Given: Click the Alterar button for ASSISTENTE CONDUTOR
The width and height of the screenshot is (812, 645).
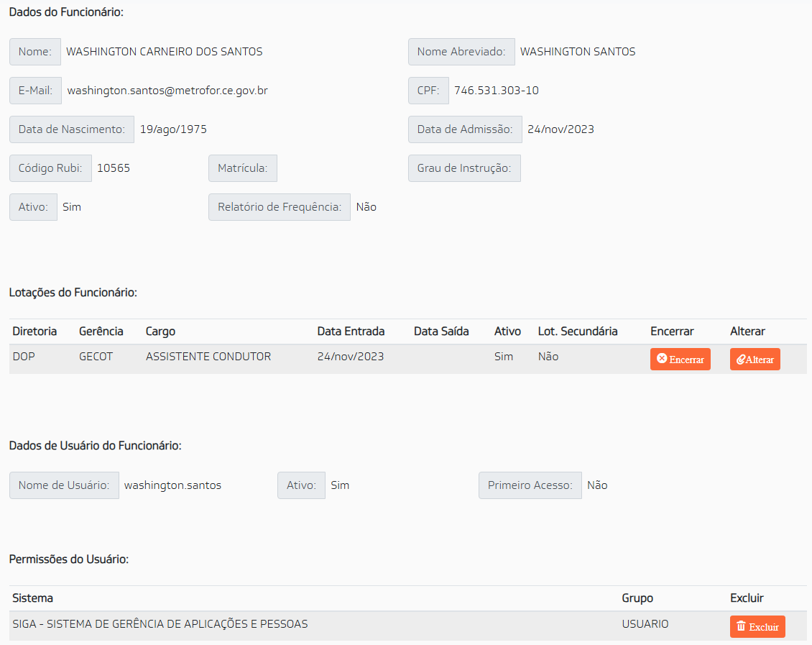Looking at the screenshot, I should pyautogui.click(x=755, y=359).
